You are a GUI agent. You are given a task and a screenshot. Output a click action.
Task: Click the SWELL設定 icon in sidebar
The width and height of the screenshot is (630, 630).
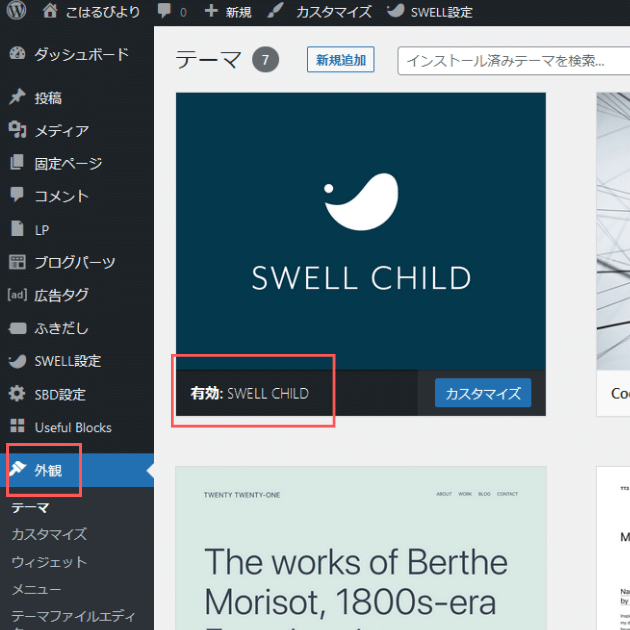pos(17,361)
